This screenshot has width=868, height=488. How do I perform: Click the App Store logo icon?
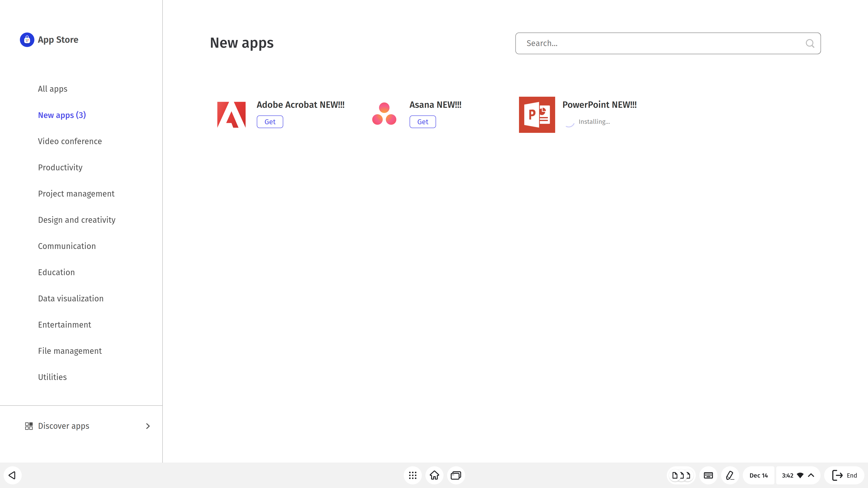(x=27, y=40)
